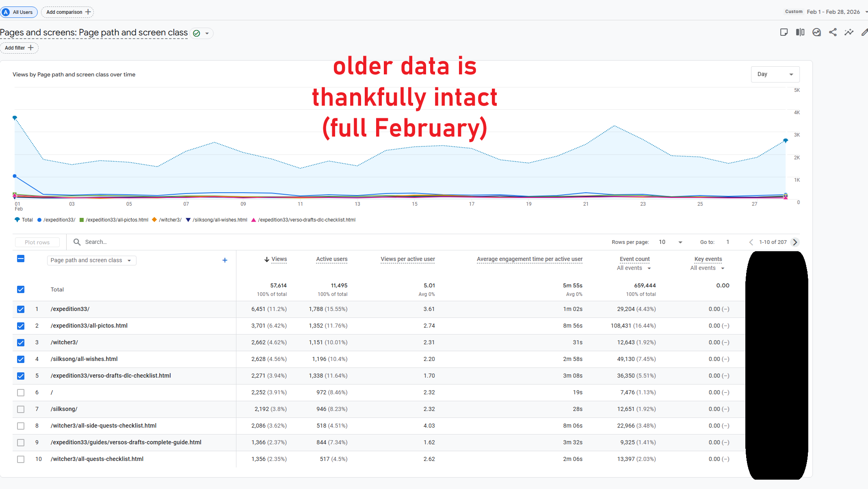The height and width of the screenshot is (489, 868).
Task: Click the share report icon
Action: [833, 33]
